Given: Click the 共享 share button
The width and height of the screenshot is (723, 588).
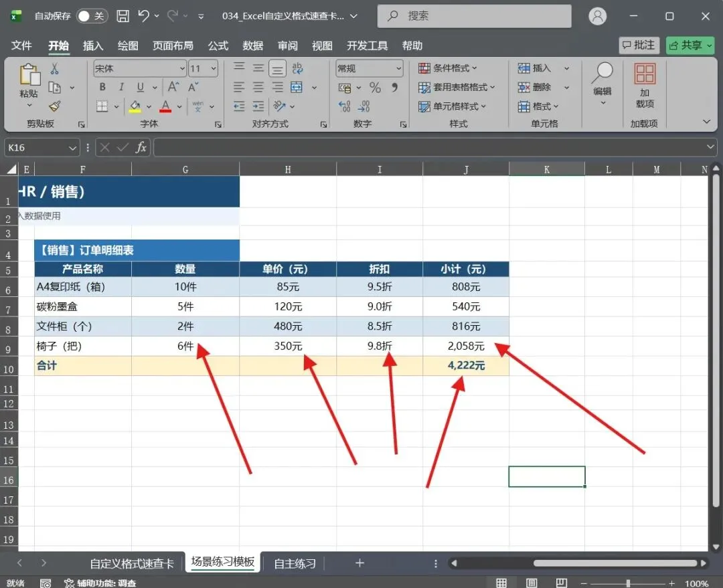Looking at the screenshot, I should (690, 45).
